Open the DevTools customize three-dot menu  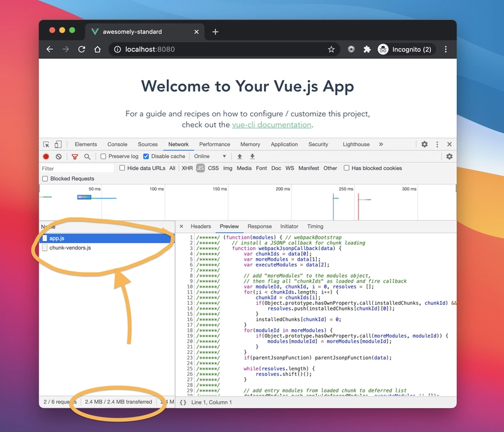(x=437, y=144)
